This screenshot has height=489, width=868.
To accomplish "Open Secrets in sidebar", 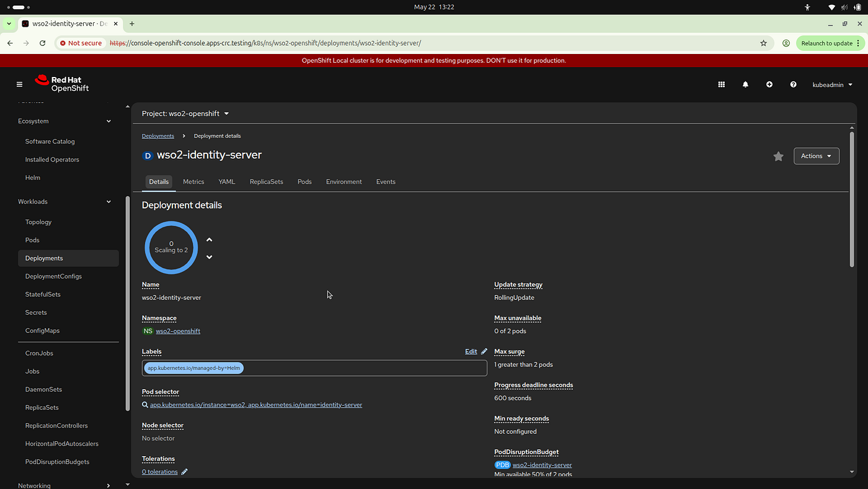I will click(x=36, y=312).
